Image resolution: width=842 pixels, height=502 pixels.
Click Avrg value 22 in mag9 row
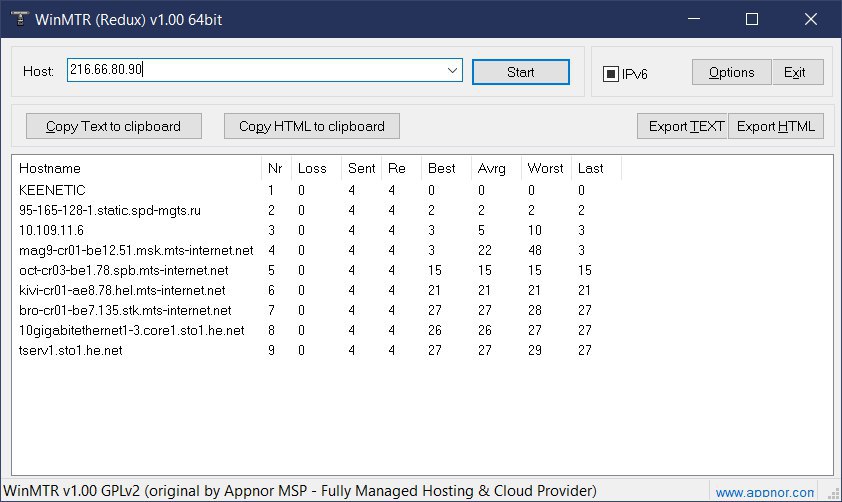(484, 250)
